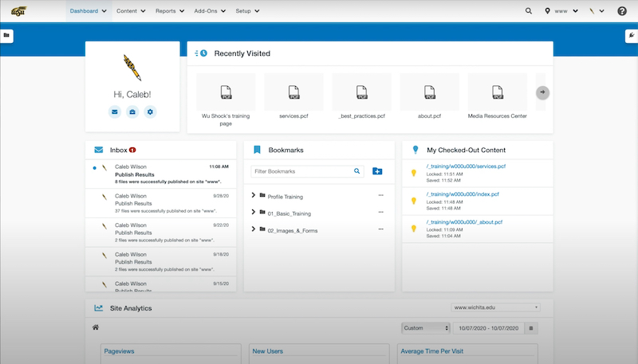Click the Pageviews analytics heading
Screen dimensions: 638x364
point(119,351)
